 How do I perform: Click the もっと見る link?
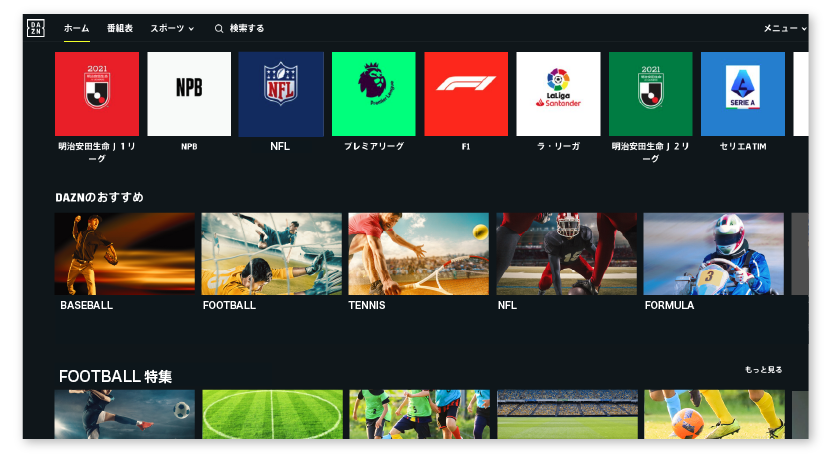(763, 369)
